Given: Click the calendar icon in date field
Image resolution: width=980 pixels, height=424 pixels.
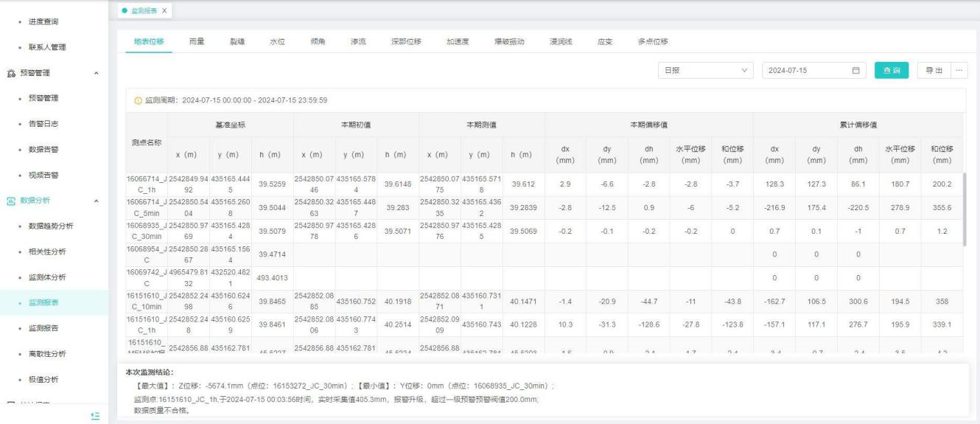Looking at the screenshot, I should coord(855,71).
